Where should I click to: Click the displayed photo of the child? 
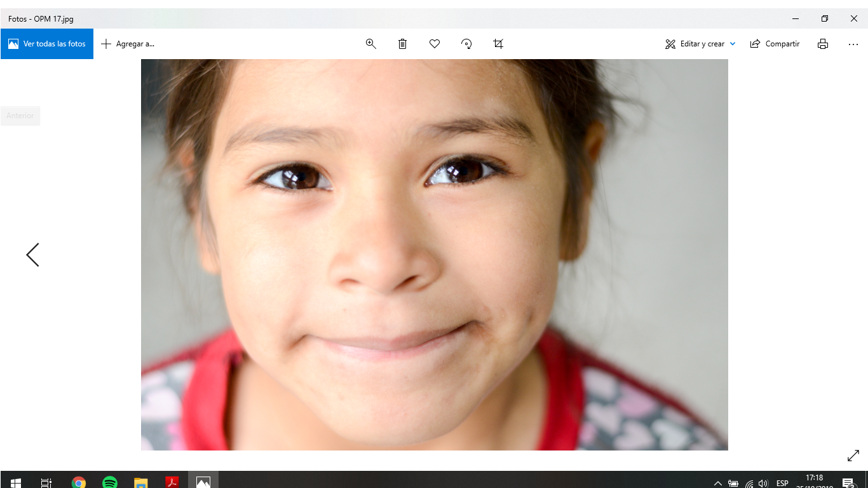(x=434, y=254)
